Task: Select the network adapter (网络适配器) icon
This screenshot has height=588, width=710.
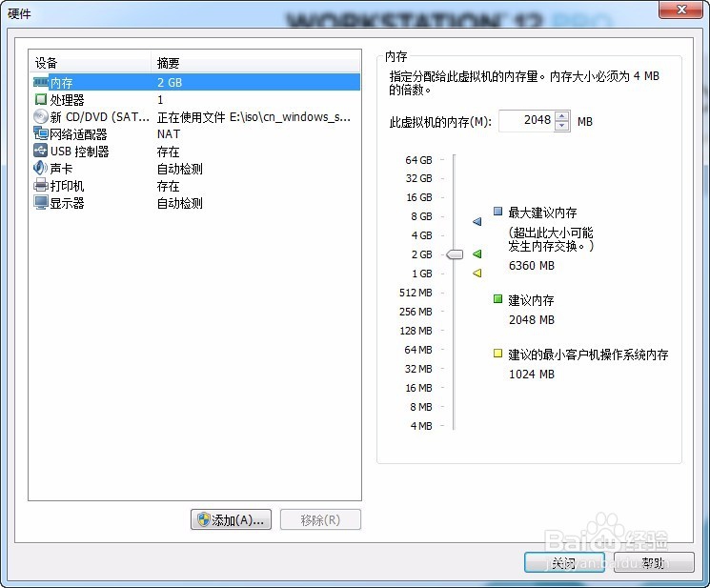Action: click(x=41, y=133)
